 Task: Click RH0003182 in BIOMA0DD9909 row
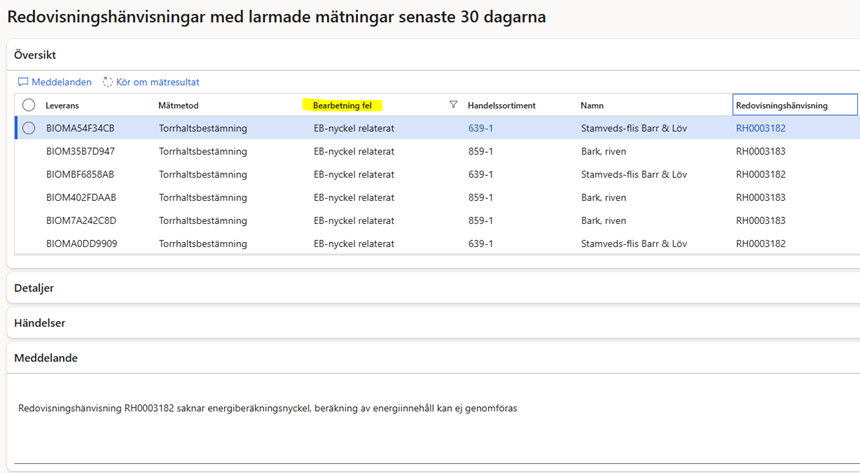coord(761,244)
